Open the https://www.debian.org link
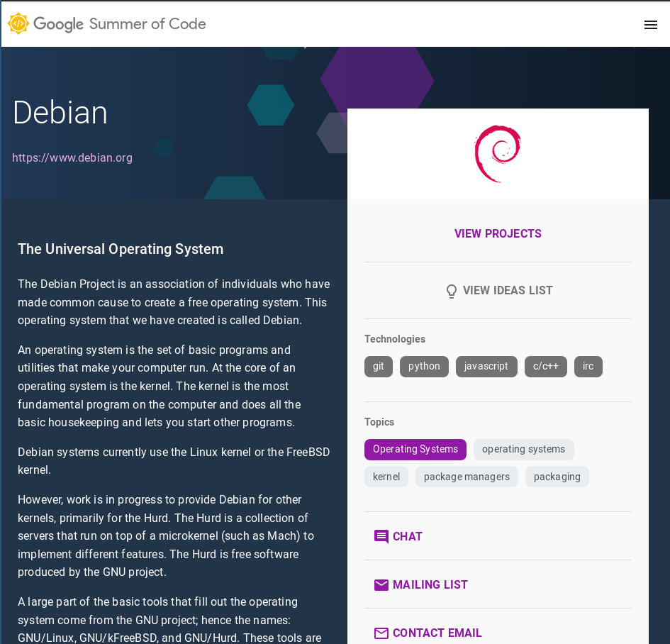Image resolution: width=670 pixels, height=644 pixels. (72, 157)
